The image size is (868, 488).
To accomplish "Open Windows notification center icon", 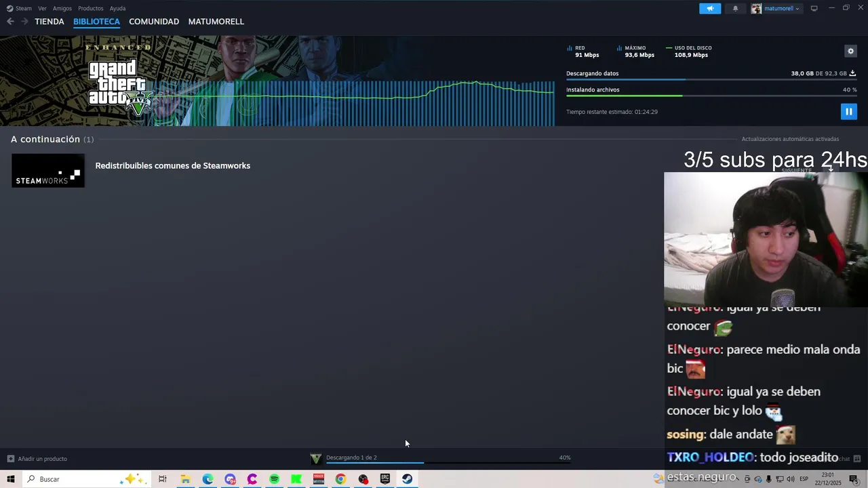I will pyautogui.click(x=853, y=479).
